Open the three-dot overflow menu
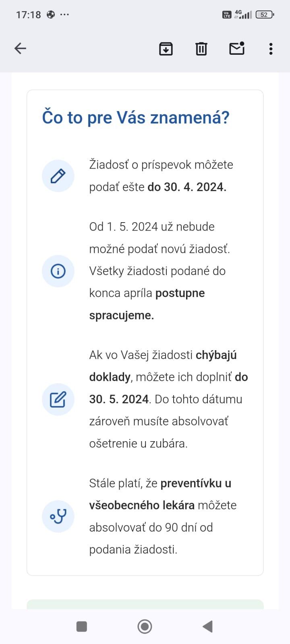The width and height of the screenshot is (290, 644). 271,49
